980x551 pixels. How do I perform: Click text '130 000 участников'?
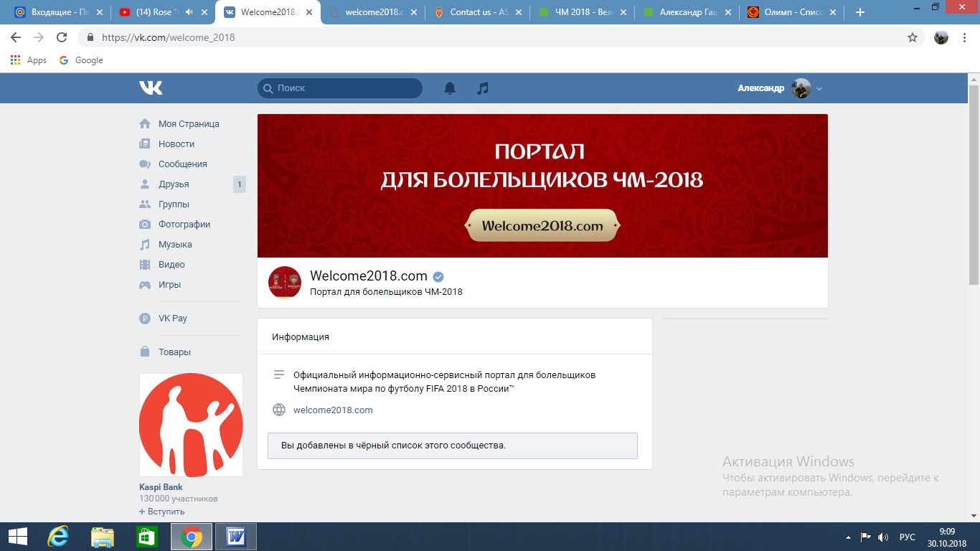click(179, 499)
